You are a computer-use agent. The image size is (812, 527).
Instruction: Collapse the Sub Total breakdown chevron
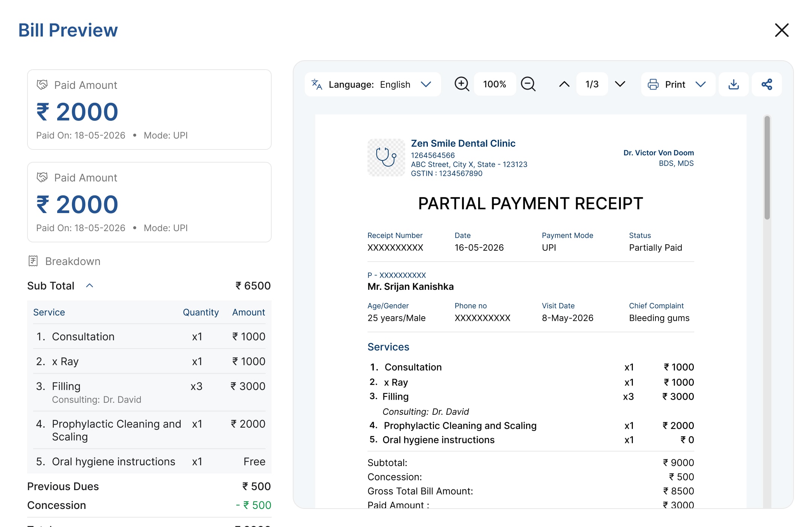[x=90, y=286]
